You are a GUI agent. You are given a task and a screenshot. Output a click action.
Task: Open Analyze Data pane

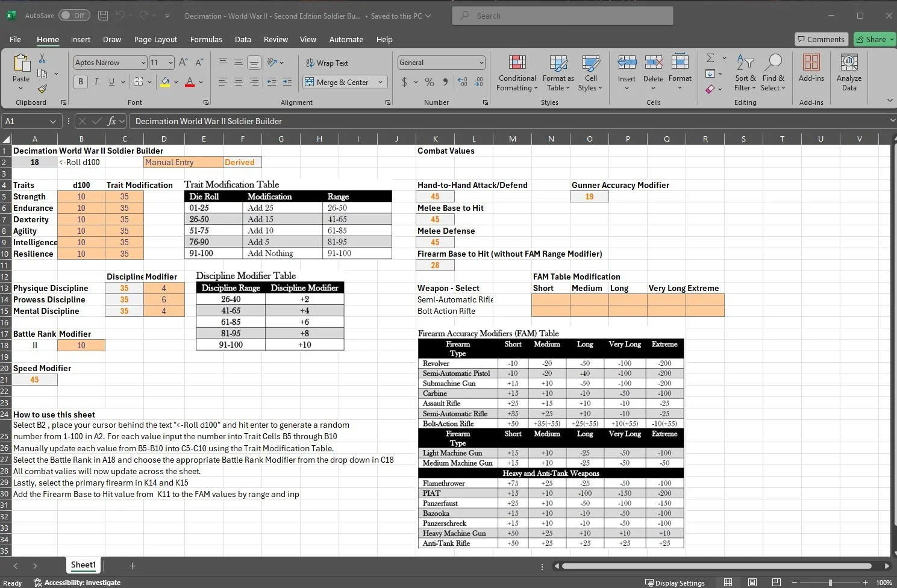[x=849, y=72]
